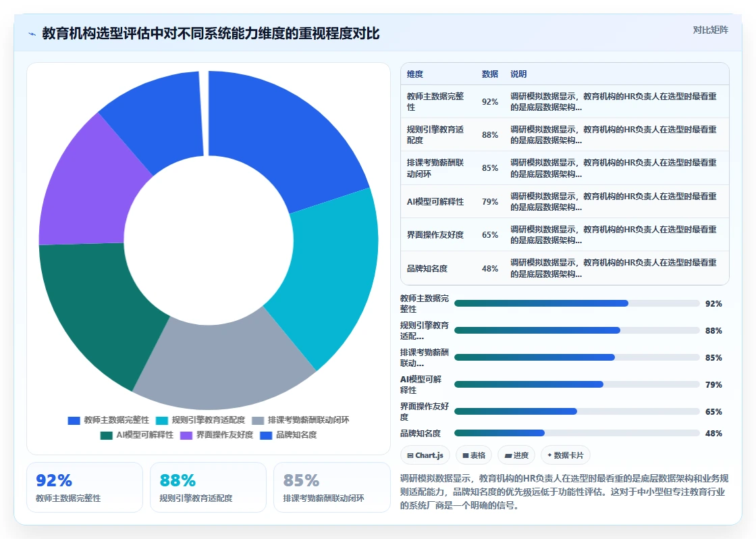The height and width of the screenshot is (539, 756).
Task: Toggle legend swatch for 规则引擎教育适配度
Action: [161, 420]
